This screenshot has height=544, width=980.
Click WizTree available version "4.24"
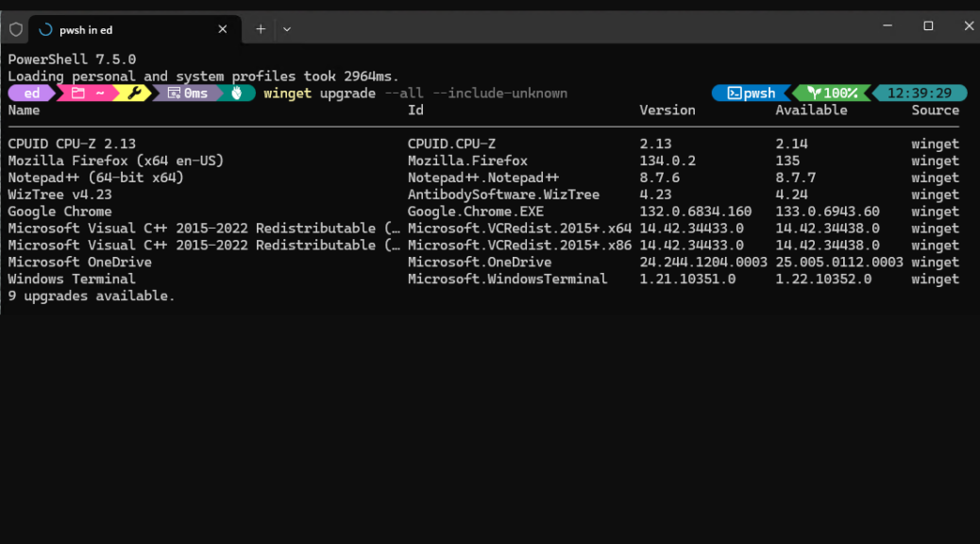[x=791, y=195]
